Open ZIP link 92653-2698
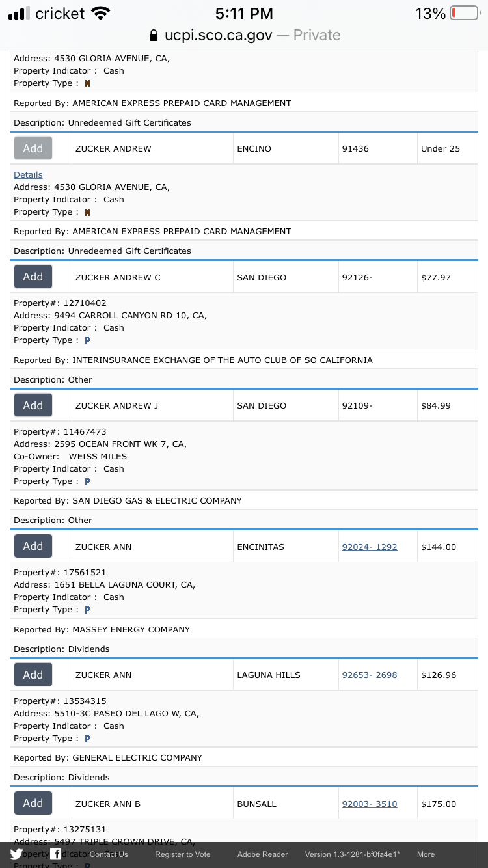The height and width of the screenshot is (868, 488). (x=370, y=675)
